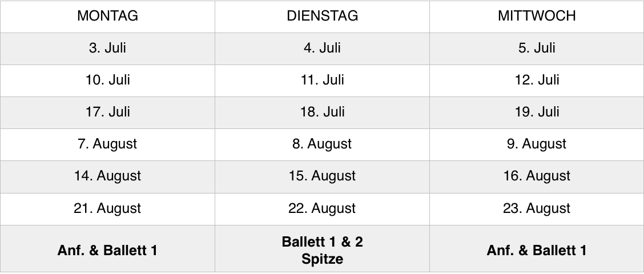Click the 22. August cell
The width and height of the screenshot is (644, 274).
(x=322, y=209)
